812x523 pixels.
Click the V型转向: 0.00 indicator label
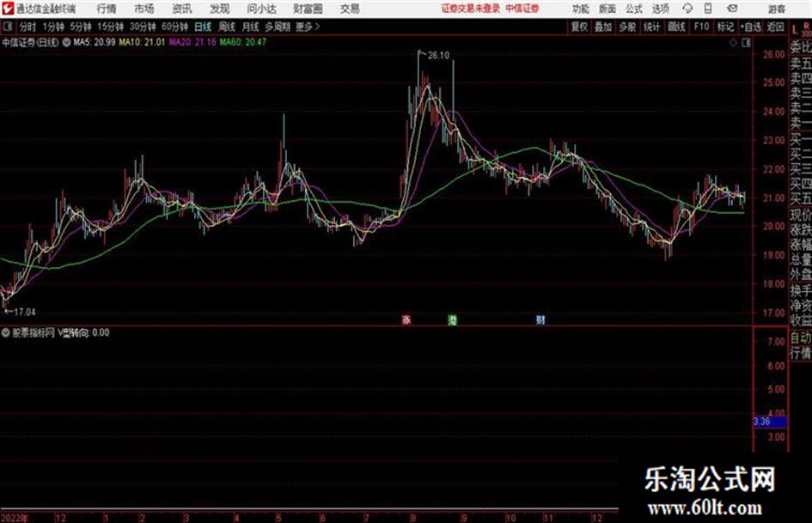(83, 333)
